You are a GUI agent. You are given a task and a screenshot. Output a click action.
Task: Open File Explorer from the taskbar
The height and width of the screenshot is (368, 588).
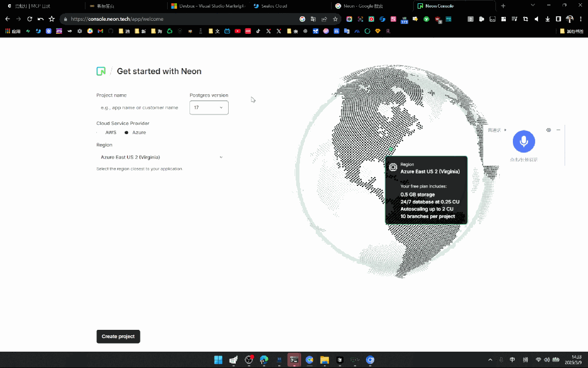point(324,360)
